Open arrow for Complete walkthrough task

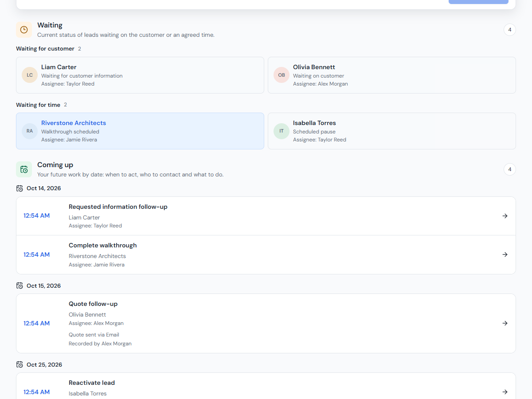tap(505, 254)
